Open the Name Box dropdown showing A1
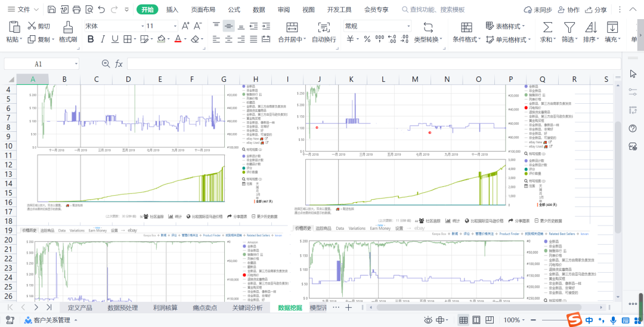Screen dimensions: 644x327 (x=76, y=64)
